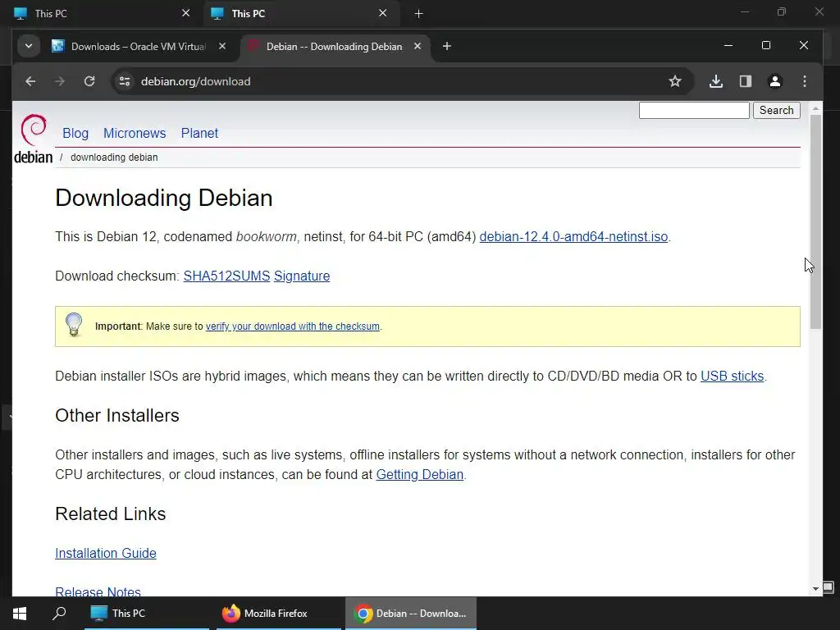This screenshot has height=630, width=840.
Task: Open the Planet link
Action: [199, 133]
